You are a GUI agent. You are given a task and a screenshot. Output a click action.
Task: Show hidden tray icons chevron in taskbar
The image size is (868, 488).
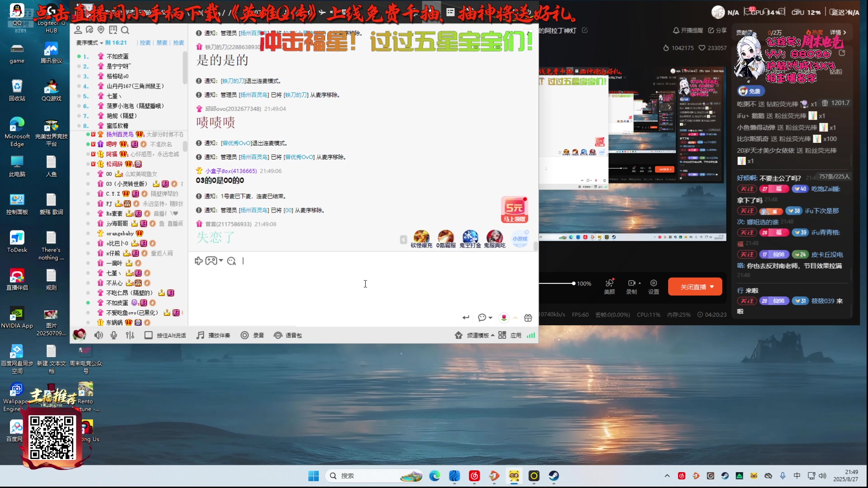667,476
